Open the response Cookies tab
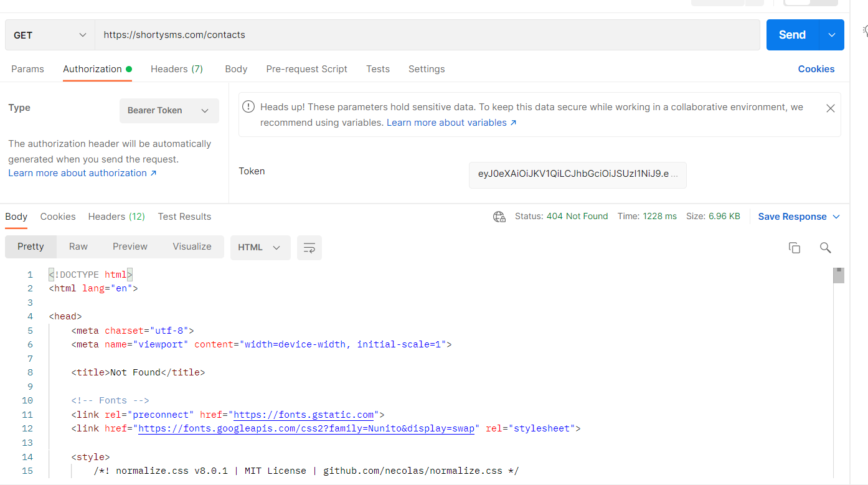 pyautogui.click(x=58, y=217)
